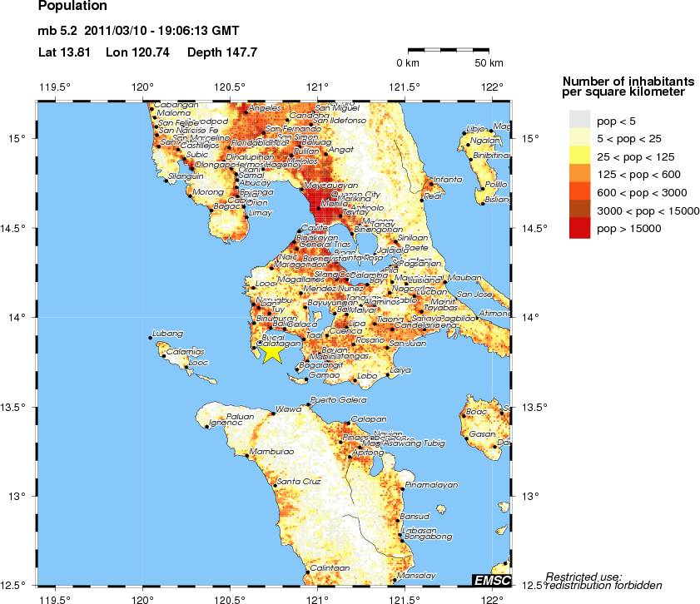Click the Calapan city label
This screenshot has height=604, width=700.
[369, 419]
